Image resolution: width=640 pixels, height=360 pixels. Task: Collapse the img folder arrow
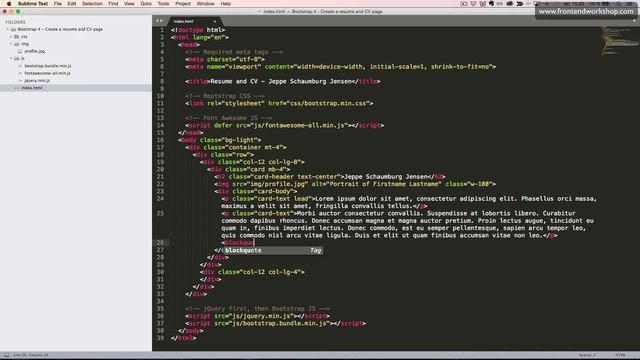(x=11, y=44)
